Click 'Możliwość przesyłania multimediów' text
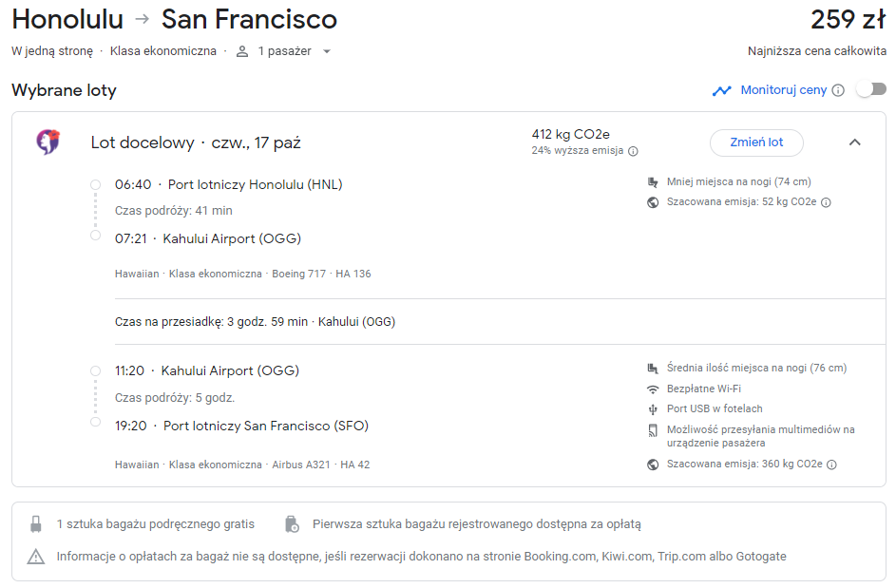This screenshot has height=588, width=896. click(760, 436)
